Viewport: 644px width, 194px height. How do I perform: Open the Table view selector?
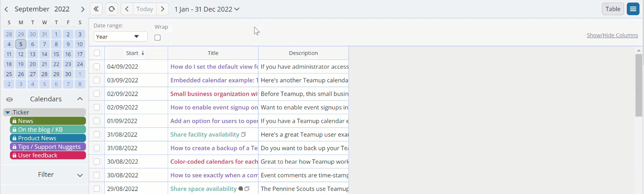[x=613, y=9]
